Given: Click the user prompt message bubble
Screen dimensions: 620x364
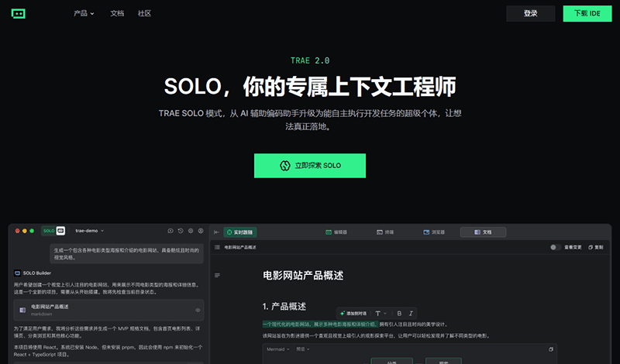Looking at the screenshot, I should pos(126,254).
